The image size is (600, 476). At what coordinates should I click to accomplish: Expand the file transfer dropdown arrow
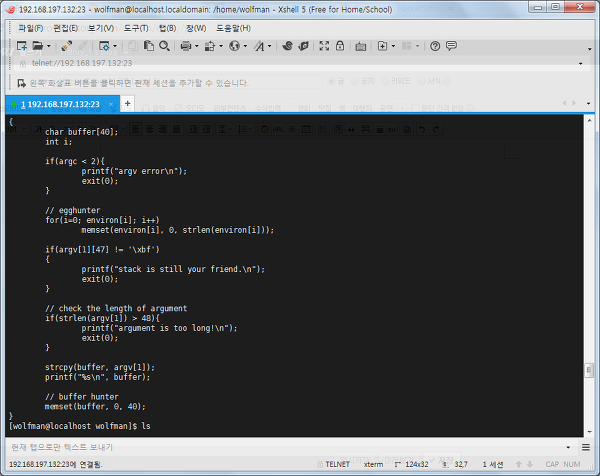[x=221, y=46]
